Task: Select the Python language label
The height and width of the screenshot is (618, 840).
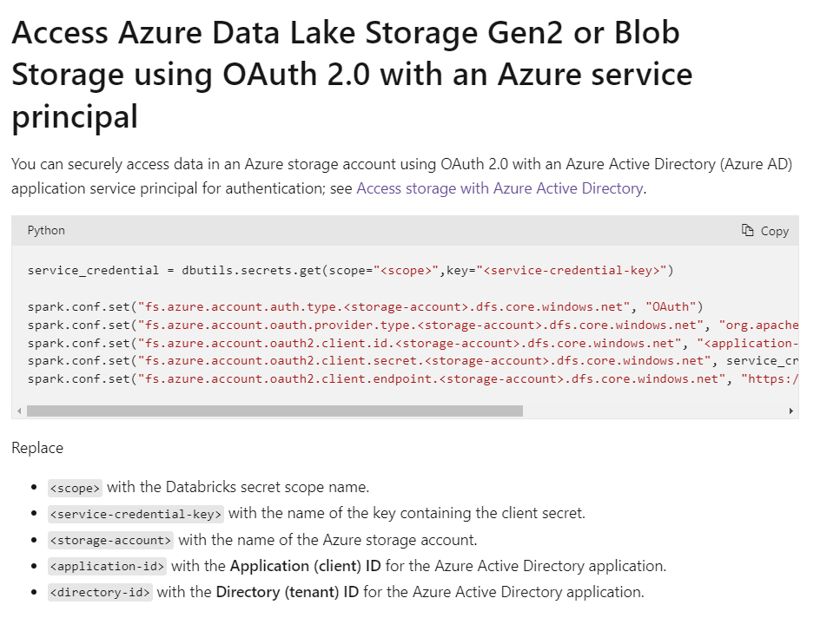Action: [45, 230]
